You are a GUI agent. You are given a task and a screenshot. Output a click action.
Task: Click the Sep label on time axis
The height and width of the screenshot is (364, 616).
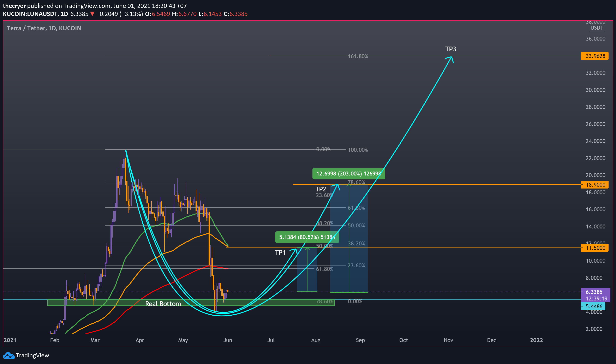pyautogui.click(x=360, y=340)
